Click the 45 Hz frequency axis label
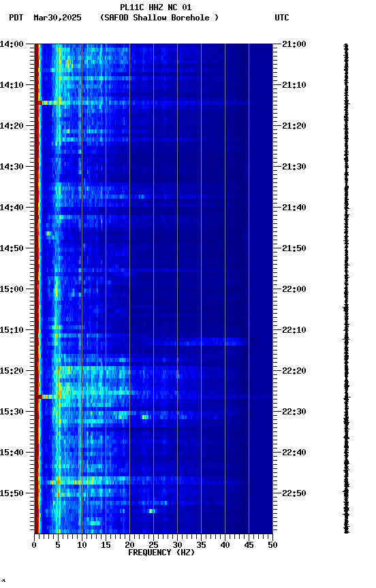The height and width of the screenshot is (588, 376). tap(249, 545)
